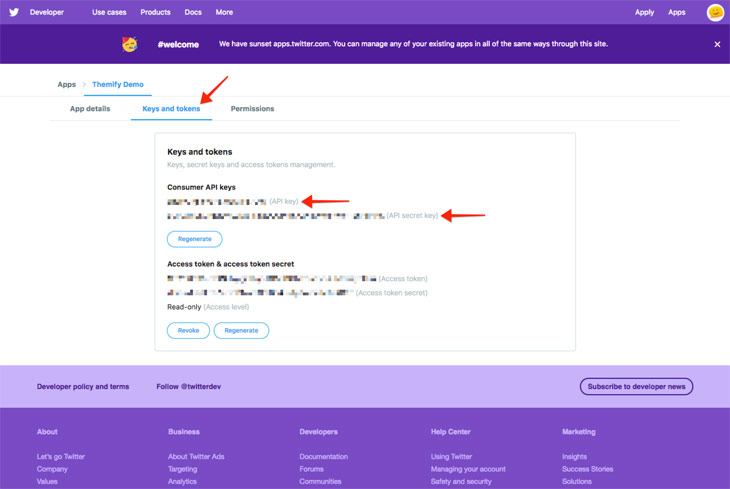This screenshot has height=489, width=730.
Task: Open Success Stories footer link
Action: tap(588, 469)
